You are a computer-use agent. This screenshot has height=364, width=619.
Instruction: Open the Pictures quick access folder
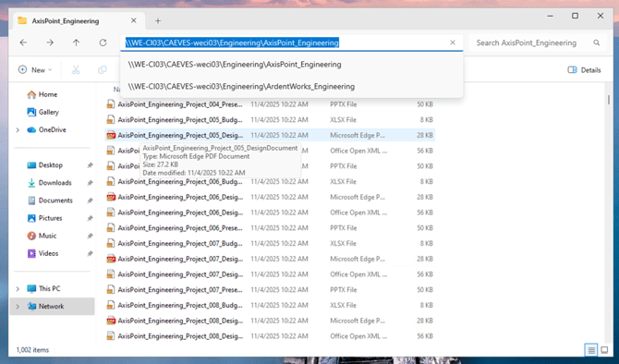coord(50,218)
